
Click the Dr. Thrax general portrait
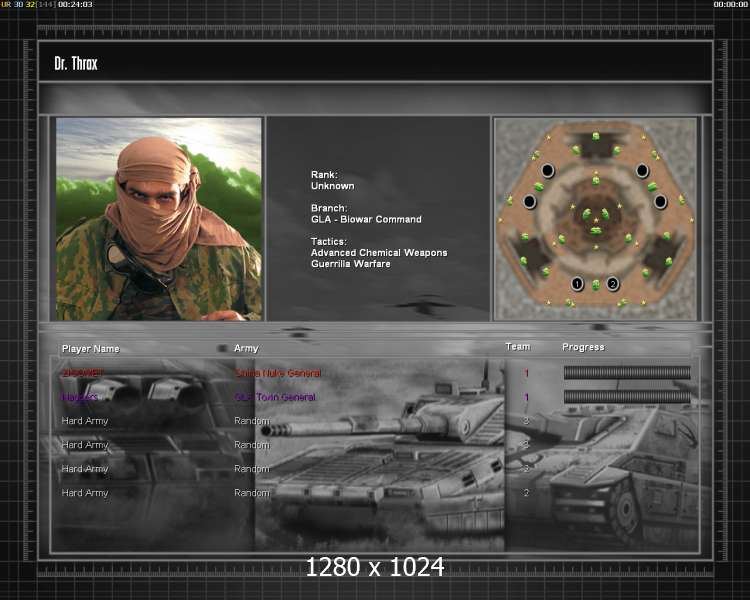click(x=159, y=219)
